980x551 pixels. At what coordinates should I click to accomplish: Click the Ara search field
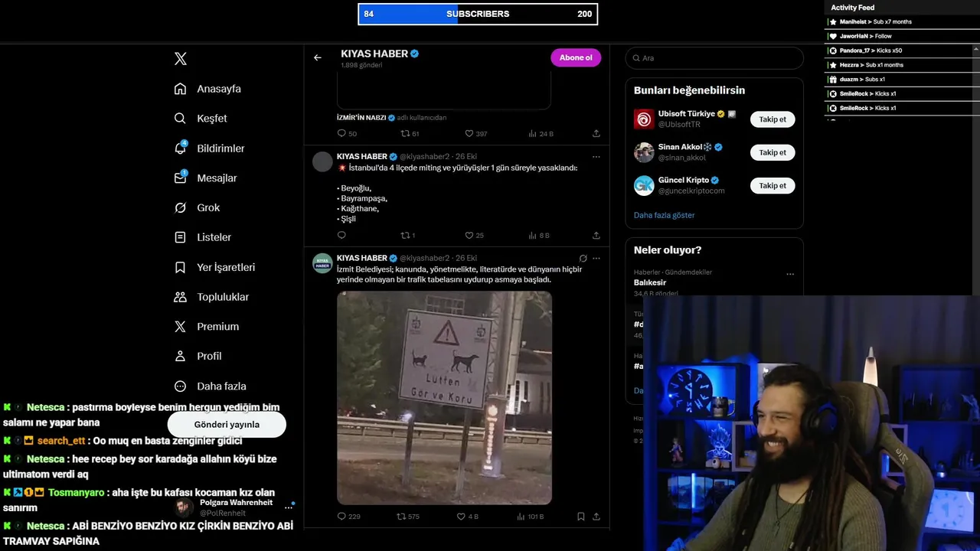[x=714, y=58]
